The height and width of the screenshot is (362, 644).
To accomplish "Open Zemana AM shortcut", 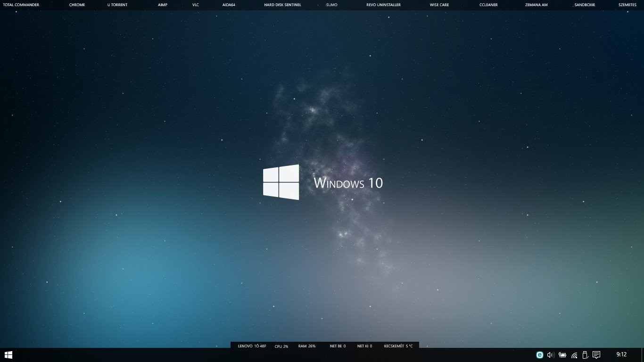I will pyautogui.click(x=537, y=5).
